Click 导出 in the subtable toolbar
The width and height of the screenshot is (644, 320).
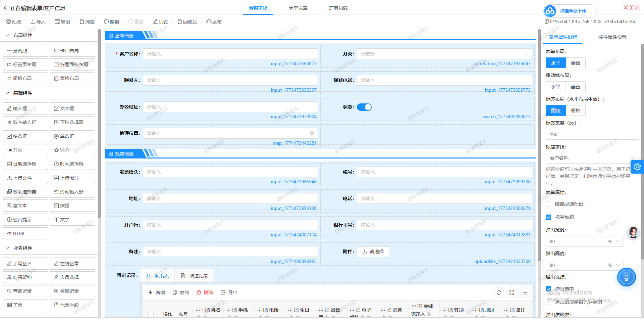pos(229,292)
